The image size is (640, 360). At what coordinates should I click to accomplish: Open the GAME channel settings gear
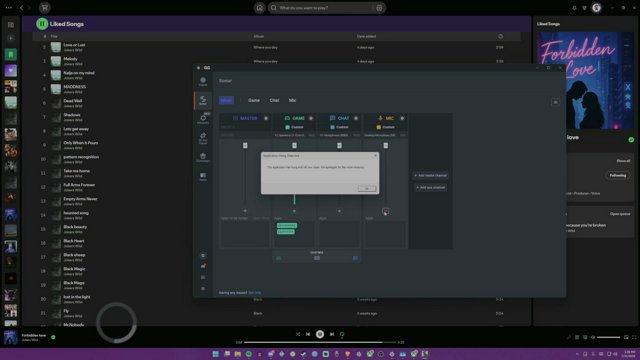click(311, 118)
